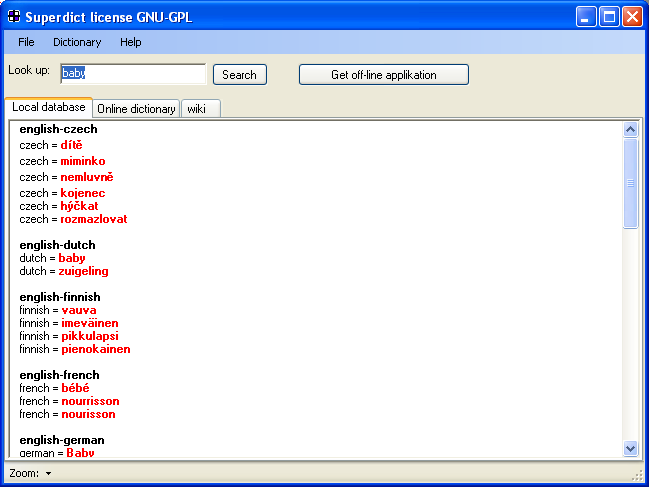
Task: Click the Look up label
Action: pos(29,70)
